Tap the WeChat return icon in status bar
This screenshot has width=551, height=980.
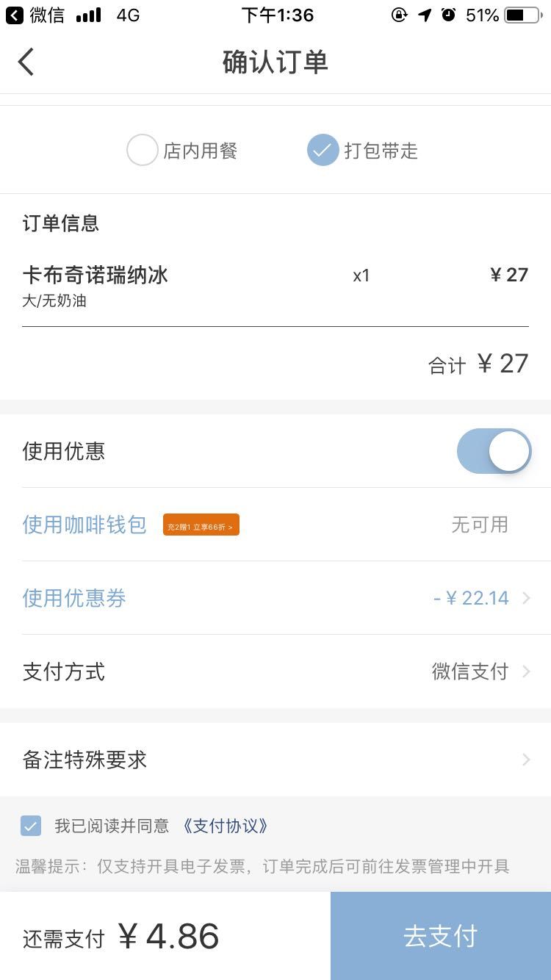14,15
